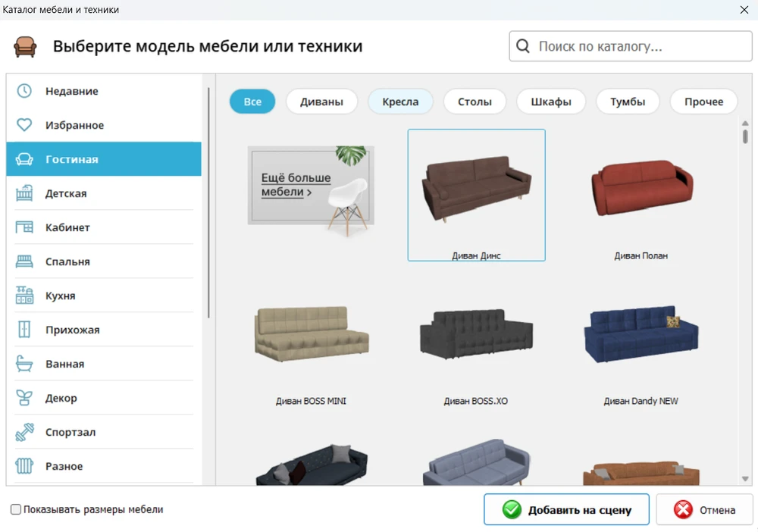
Task: Switch to the Диваны filter tab
Action: click(x=321, y=101)
